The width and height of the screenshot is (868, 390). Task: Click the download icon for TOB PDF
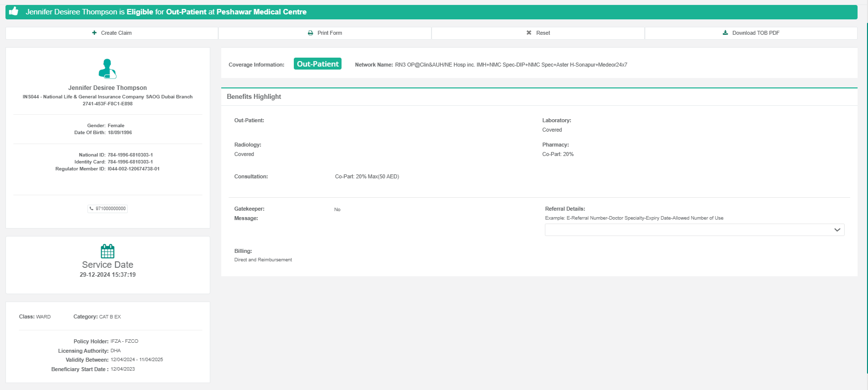tap(725, 33)
